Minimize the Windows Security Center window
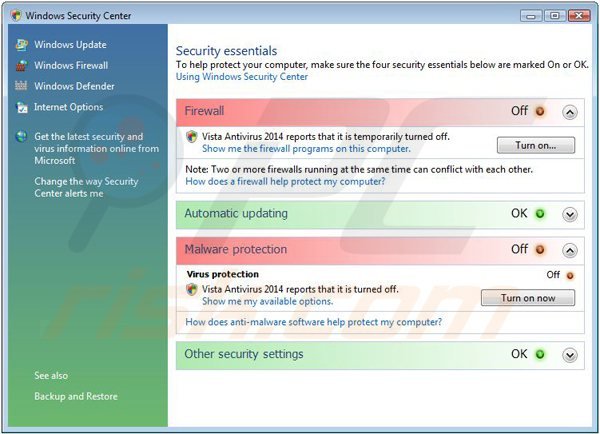Image resolution: width=600 pixels, height=434 pixels. (531, 16)
